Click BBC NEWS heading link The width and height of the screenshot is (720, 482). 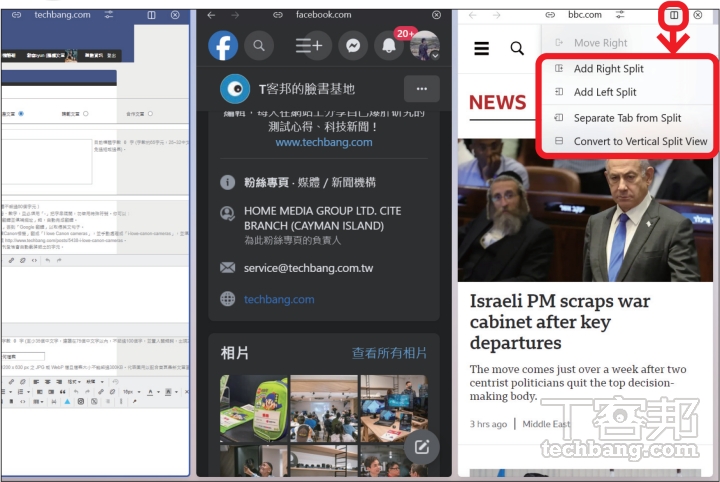click(498, 102)
